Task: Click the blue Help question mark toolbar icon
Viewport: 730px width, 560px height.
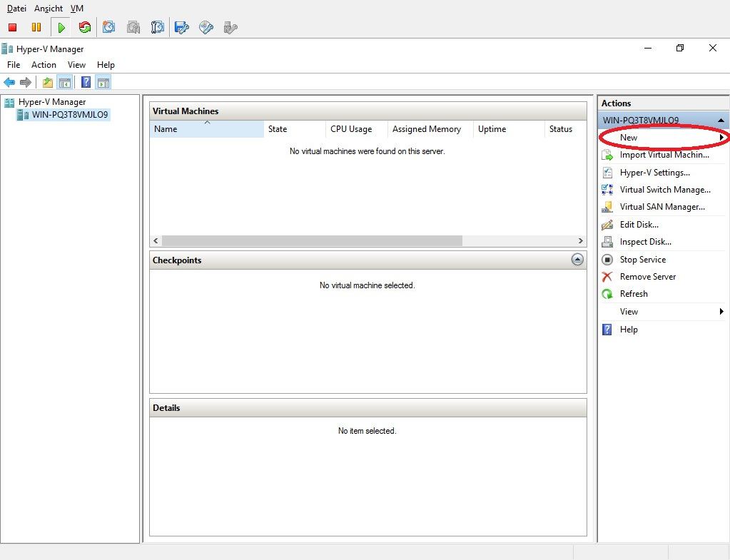Action: coord(86,82)
